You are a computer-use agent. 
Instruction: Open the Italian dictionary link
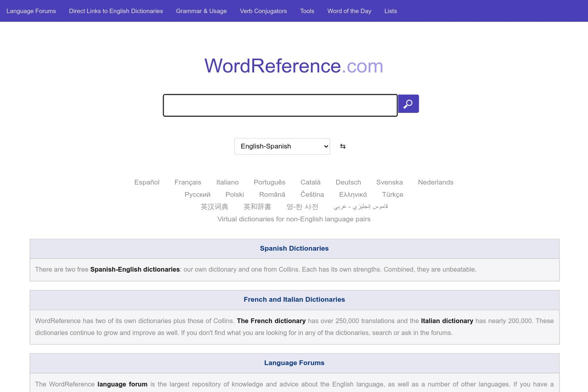pos(447,321)
